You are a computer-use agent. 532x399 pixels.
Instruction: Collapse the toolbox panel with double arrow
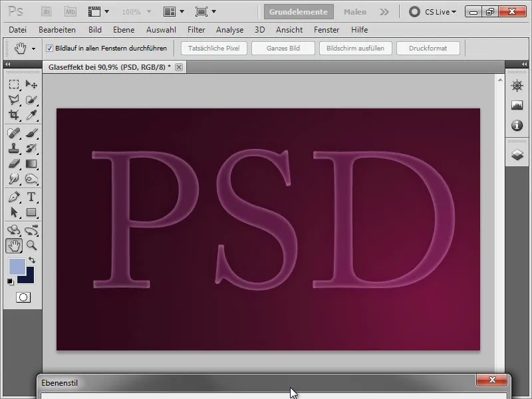pyautogui.click(x=7, y=64)
